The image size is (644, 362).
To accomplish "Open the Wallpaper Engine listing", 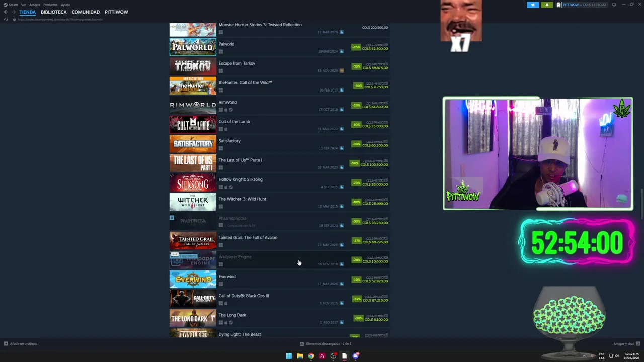I will [x=280, y=260].
